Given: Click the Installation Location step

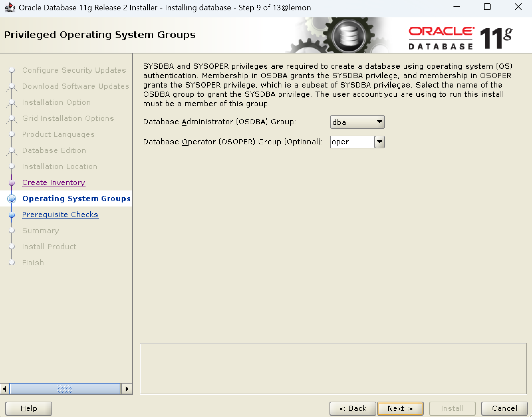Looking at the screenshot, I should (x=60, y=166).
